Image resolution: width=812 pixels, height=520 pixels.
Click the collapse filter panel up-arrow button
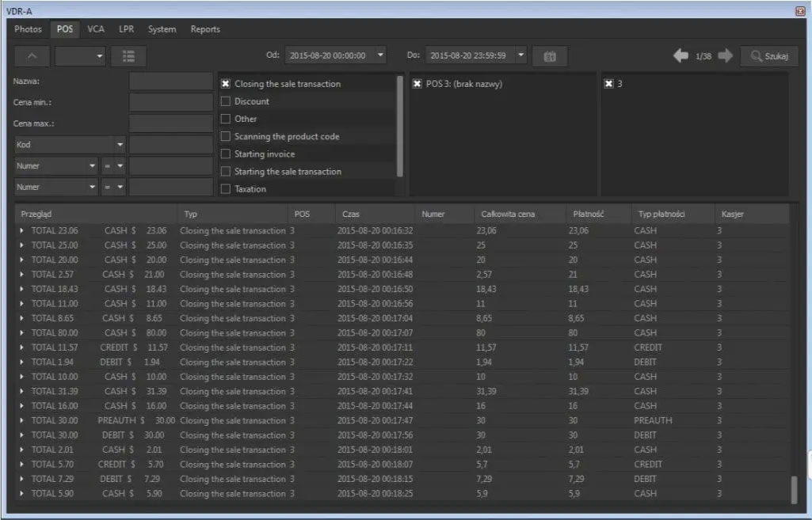click(32, 56)
